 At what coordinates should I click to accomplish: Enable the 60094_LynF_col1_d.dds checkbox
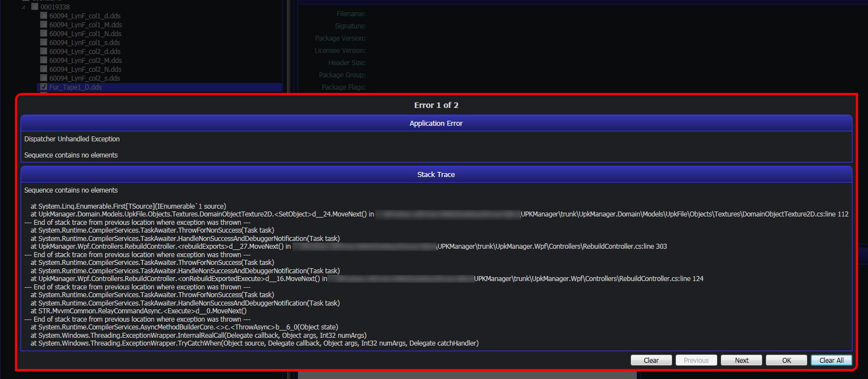coord(43,16)
